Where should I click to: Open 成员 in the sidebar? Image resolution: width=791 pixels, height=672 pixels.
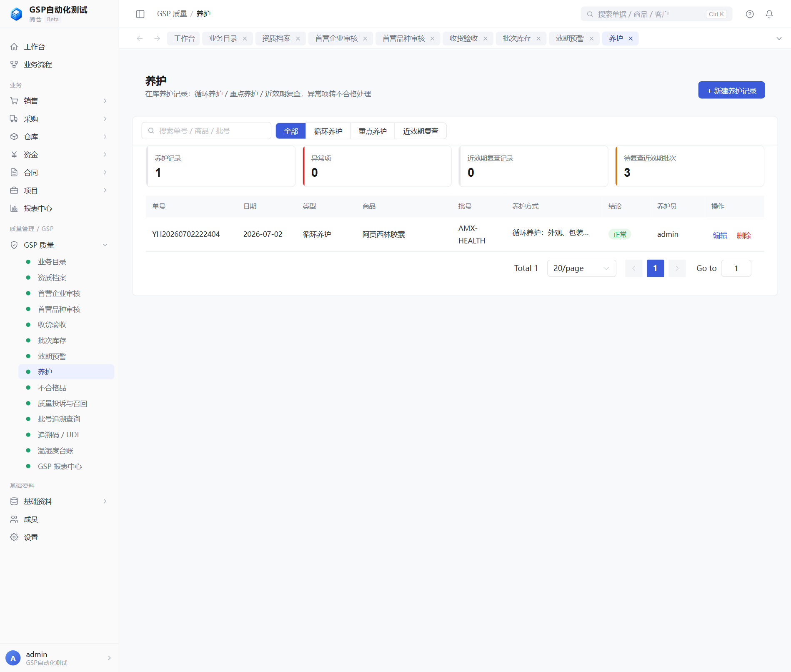tap(59, 519)
